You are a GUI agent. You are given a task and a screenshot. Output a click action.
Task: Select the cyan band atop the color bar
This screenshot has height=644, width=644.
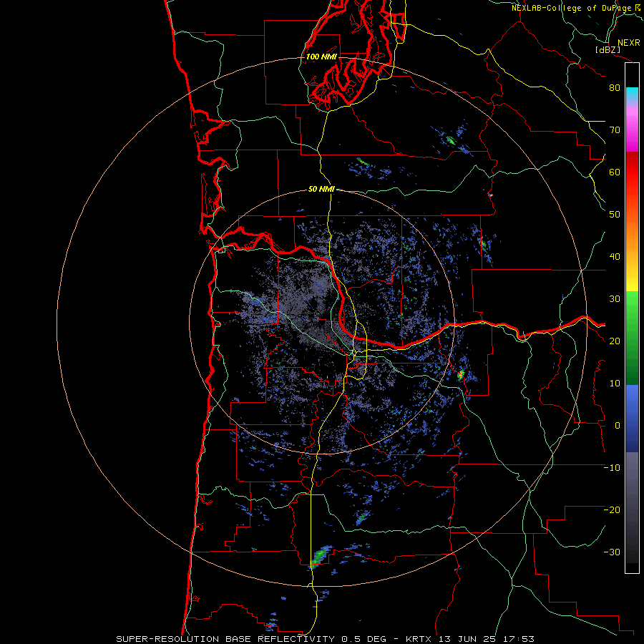[x=632, y=94]
